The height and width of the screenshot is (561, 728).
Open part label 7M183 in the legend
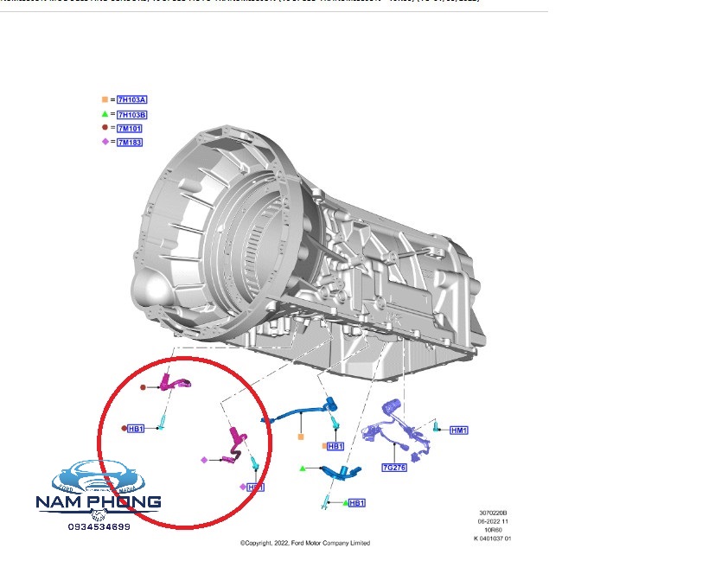click(130, 143)
